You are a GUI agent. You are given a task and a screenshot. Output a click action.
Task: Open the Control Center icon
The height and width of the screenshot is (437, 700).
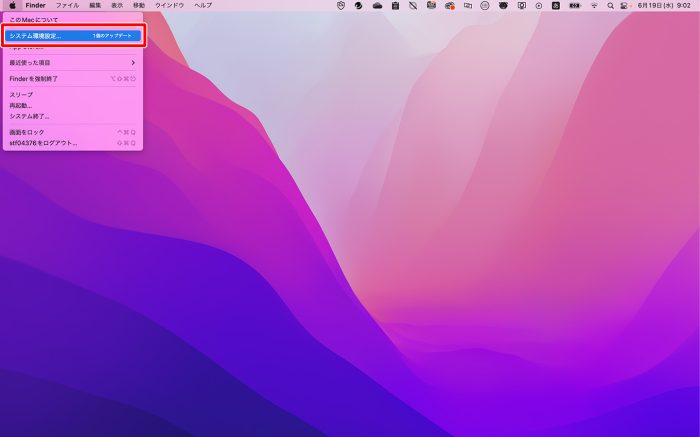point(625,5)
